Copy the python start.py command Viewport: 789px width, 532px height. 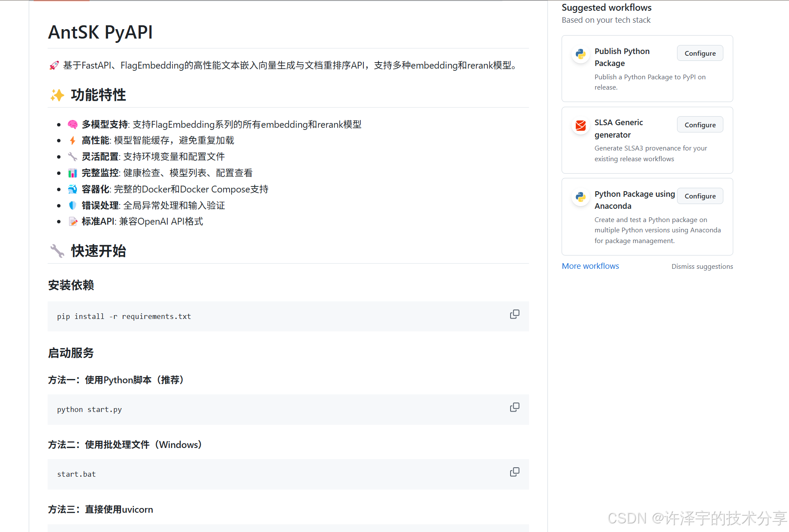click(514, 407)
